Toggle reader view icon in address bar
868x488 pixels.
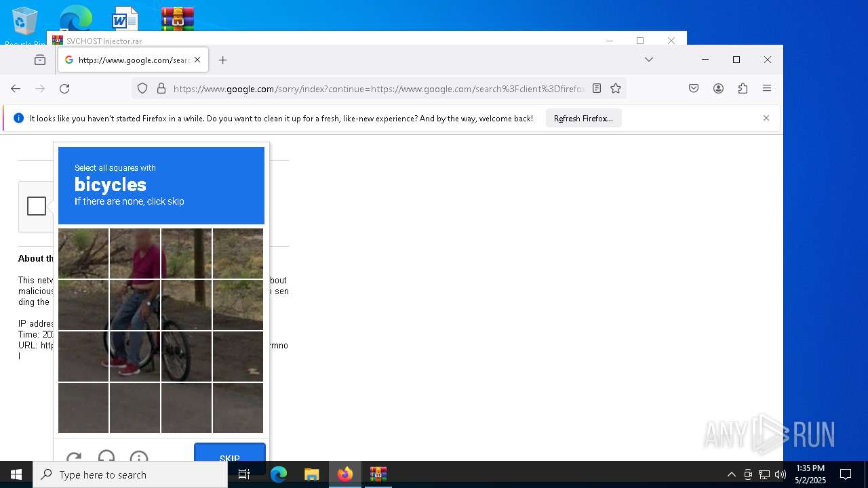pyautogui.click(x=597, y=88)
